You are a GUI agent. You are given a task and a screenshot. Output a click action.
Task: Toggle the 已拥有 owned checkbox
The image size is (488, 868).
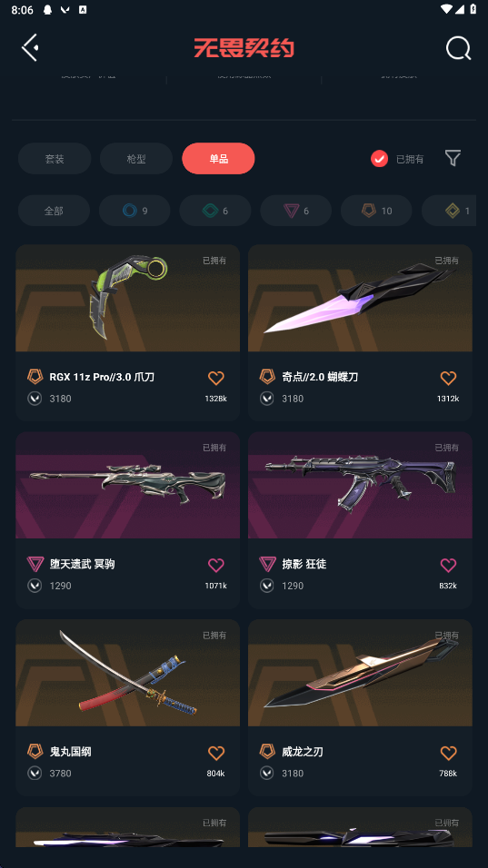(x=380, y=159)
